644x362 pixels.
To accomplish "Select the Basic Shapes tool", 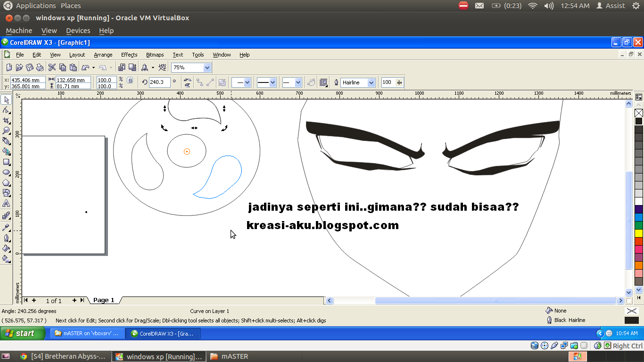I will [6, 193].
